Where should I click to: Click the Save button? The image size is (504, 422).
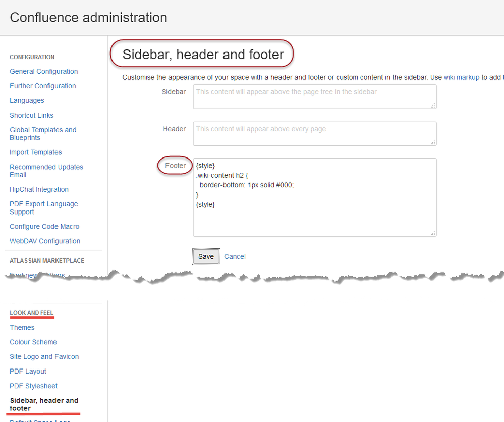pyautogui.click(x=206, y=256)
